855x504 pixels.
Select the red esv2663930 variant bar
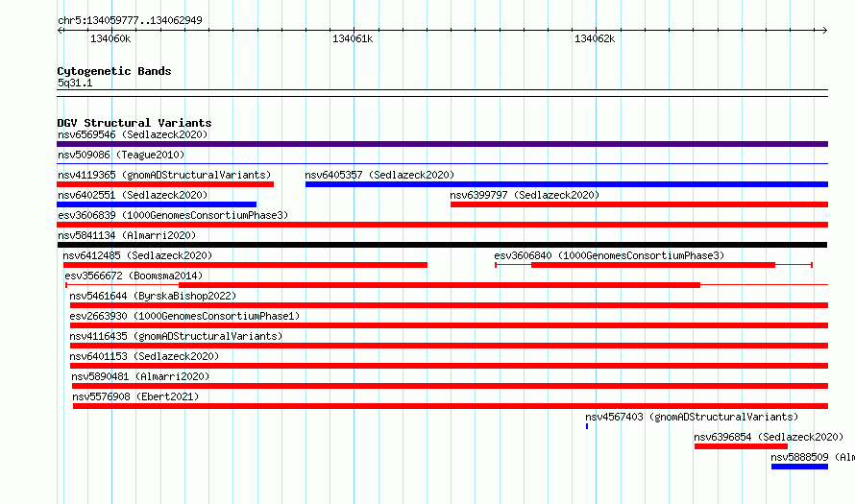click(449, 325)
